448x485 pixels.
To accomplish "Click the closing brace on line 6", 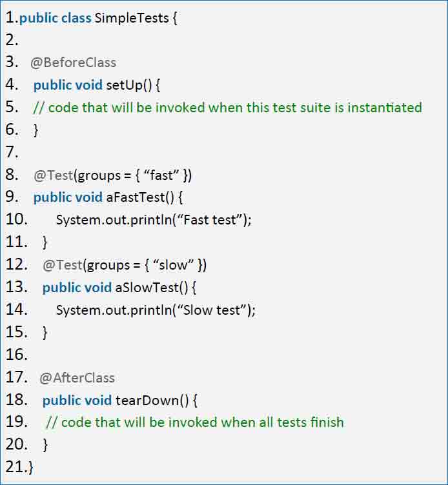I will pos(36,130).
